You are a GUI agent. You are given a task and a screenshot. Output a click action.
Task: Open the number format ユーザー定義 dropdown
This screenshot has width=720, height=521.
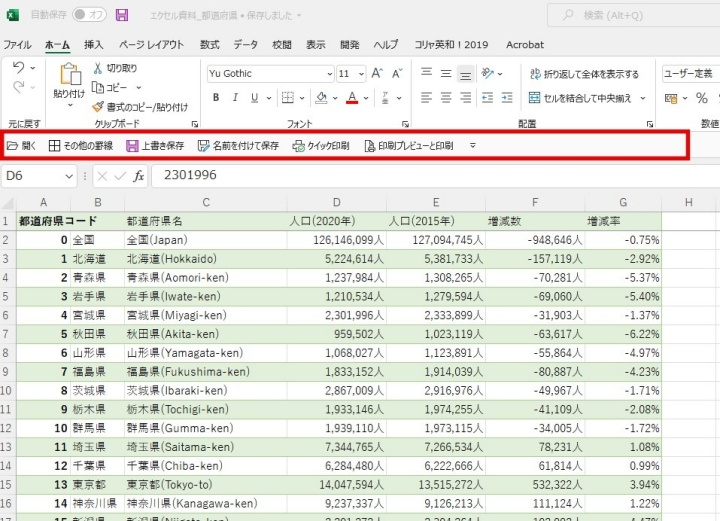691,73
